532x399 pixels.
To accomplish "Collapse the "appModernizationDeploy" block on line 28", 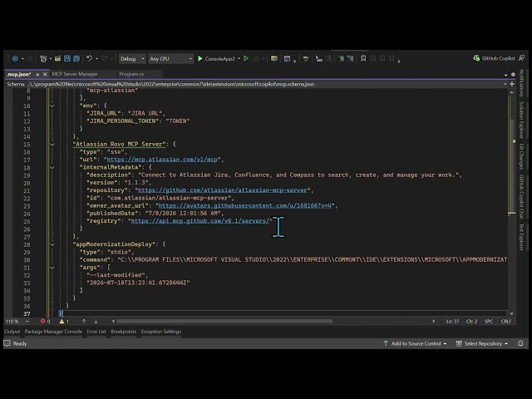I will [x=52, y=244].
